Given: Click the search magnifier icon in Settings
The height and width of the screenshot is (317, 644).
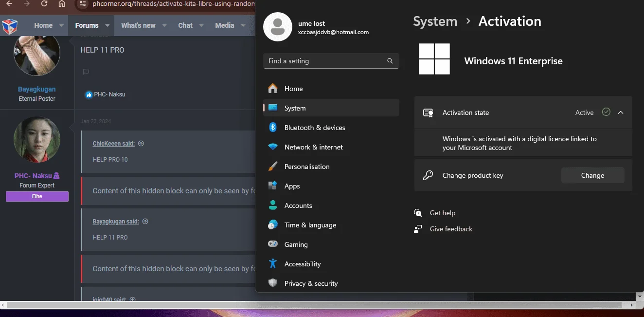Looking at the screenshot, I should click(390, 61).
